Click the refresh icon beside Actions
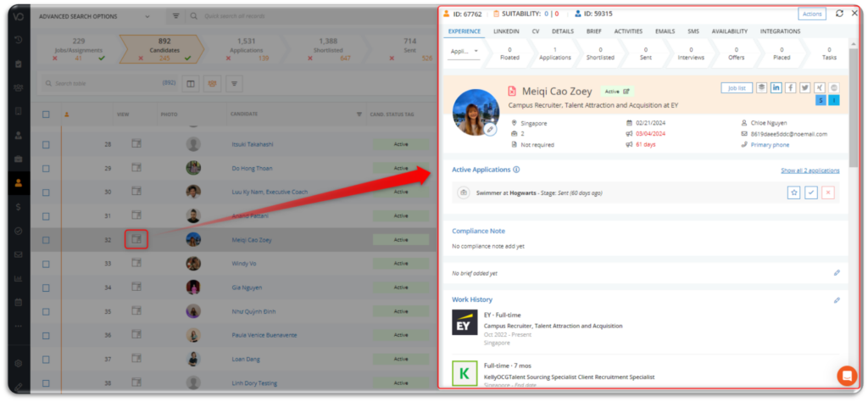This screenshot has height=402, width=868. [x=839, y=14]
